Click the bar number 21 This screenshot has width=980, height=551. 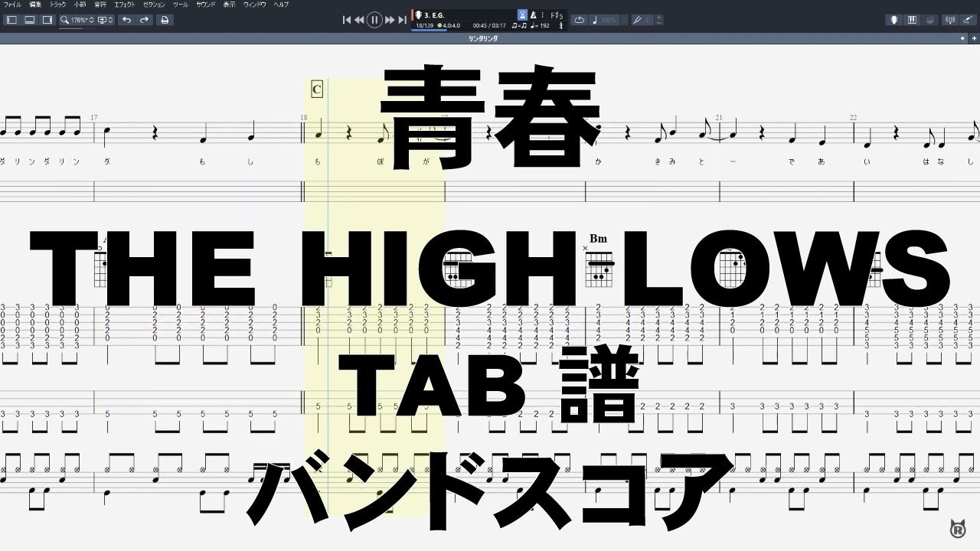(x=719, y=118)
